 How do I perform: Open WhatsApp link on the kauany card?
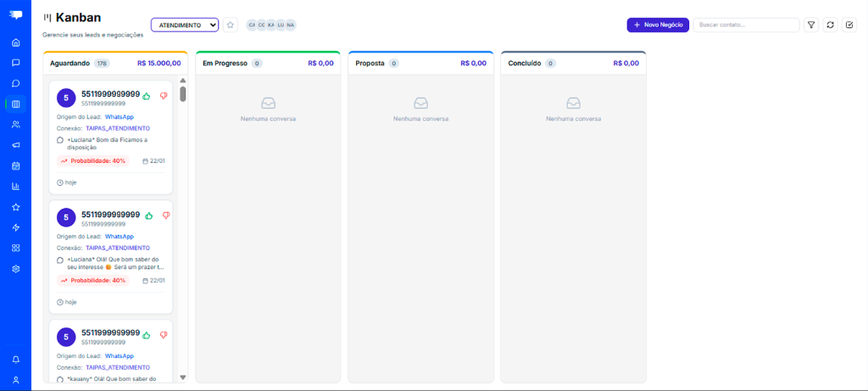(120, 356)
